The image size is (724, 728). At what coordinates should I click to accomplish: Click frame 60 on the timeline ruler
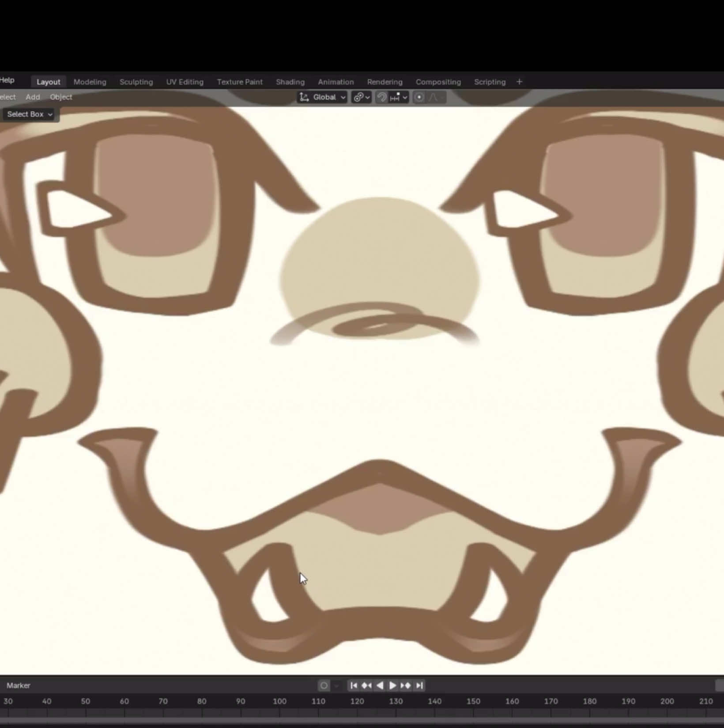point(124,701)
